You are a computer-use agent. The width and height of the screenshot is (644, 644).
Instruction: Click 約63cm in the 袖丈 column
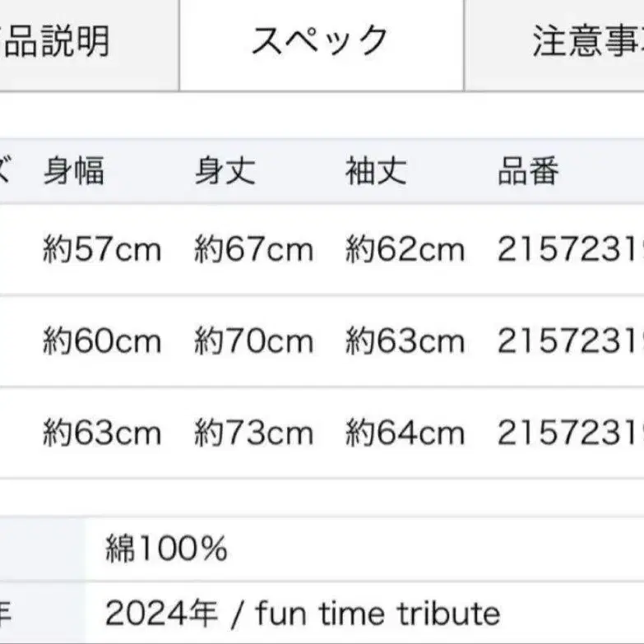pyautogui.click(x=405, y=341)
